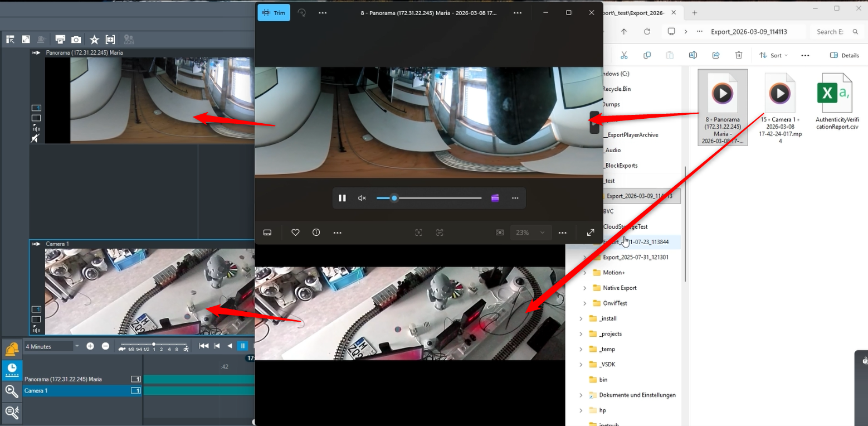Unmute the video in the media player
Screen dimensions: 868x426
tap(362, 198)
